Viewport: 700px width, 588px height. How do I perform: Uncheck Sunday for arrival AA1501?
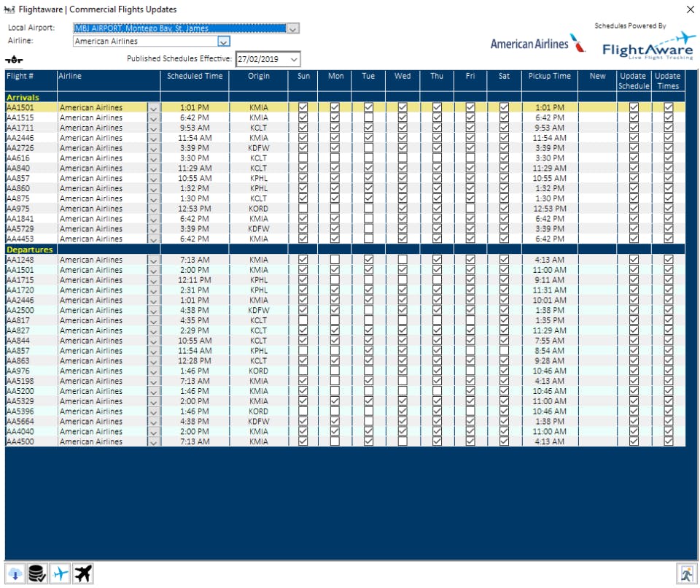(303, 107)
